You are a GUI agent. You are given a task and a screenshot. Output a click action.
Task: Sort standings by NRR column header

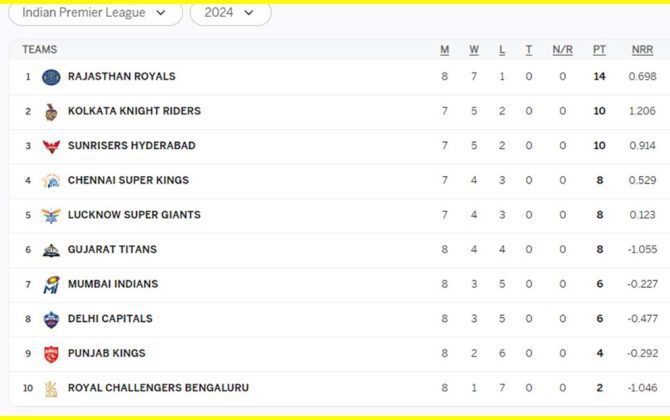(x=642, y=50)
